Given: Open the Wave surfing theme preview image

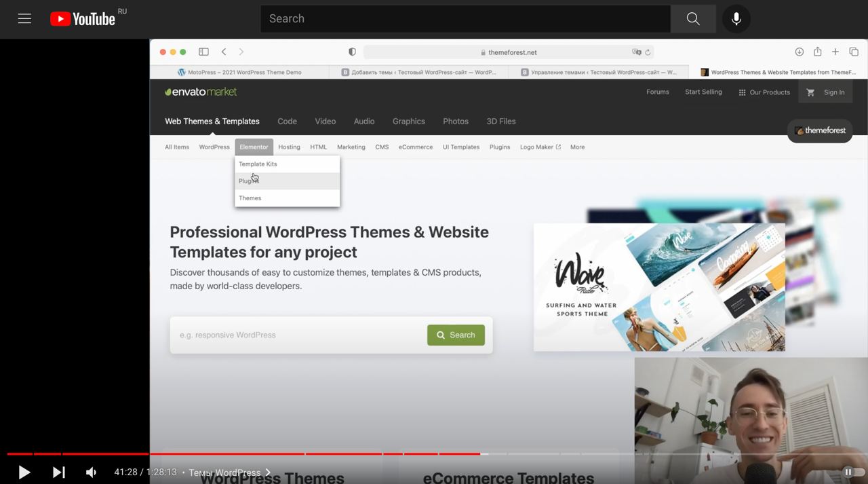Looking at the screenshot, I should [x=659, y=287].
